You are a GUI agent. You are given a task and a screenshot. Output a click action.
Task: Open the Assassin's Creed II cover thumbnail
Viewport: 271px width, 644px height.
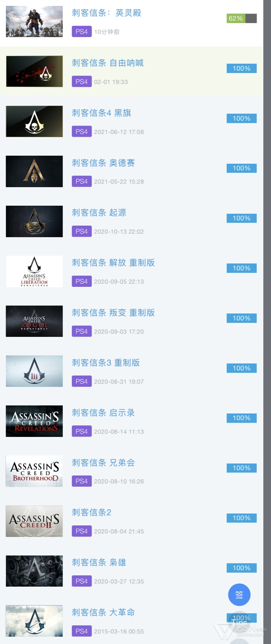tap(34, 521)
